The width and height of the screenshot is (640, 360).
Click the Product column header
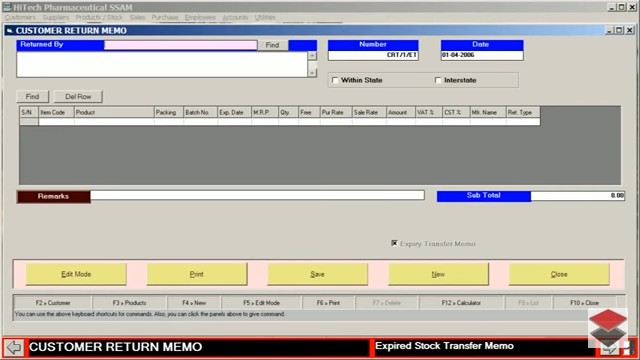(114, 112)
